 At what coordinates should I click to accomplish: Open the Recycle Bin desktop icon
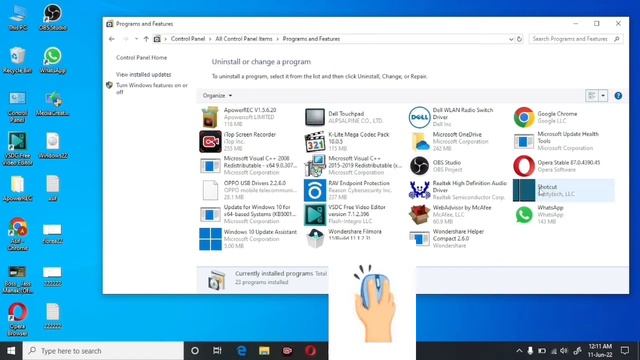18,60
